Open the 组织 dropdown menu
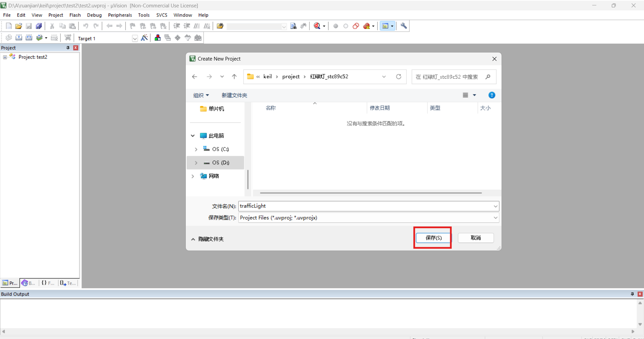 click(201, 96)
